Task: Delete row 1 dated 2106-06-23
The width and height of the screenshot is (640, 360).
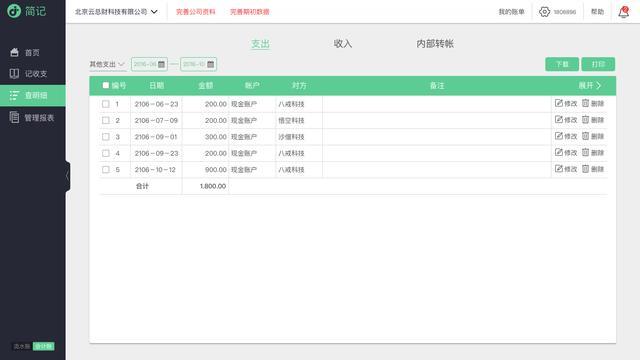Action: (x=593, y=104)
